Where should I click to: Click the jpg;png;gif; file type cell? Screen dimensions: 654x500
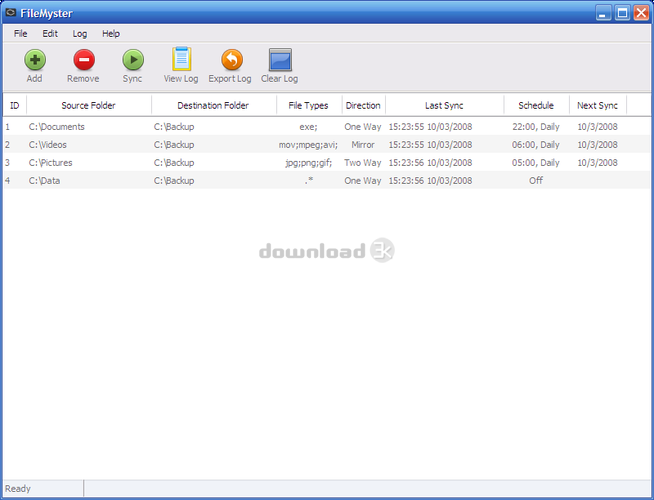(309, 163)
